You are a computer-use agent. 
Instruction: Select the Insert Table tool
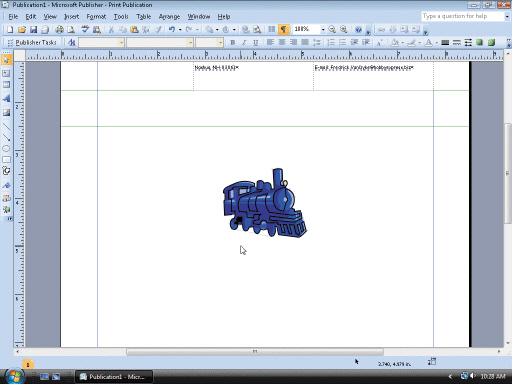pyautogui.click(x=6, y=85)
